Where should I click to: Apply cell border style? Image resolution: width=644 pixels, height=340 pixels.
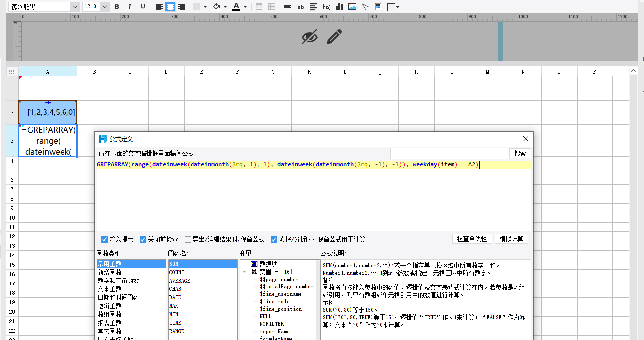(196, 7)
